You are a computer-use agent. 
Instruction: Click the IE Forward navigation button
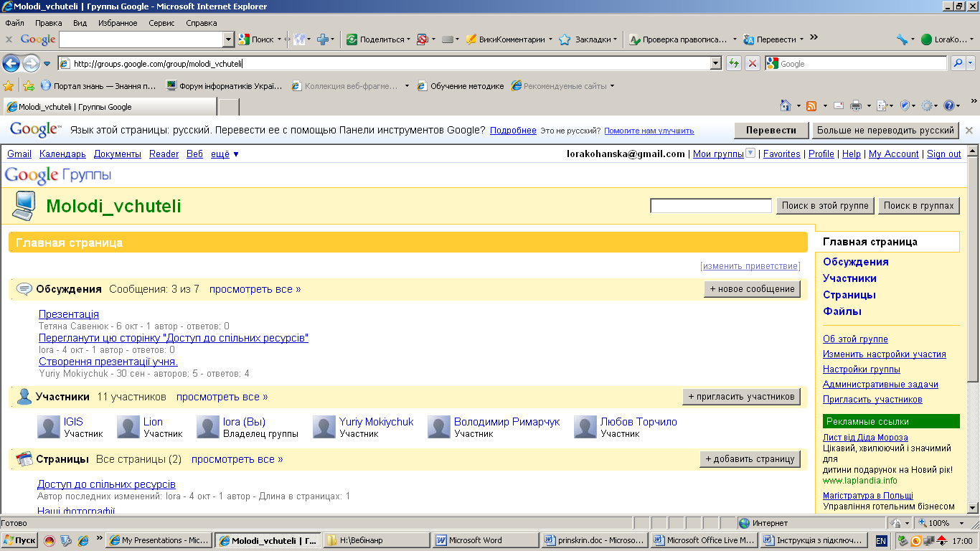(x=31, y=63)
